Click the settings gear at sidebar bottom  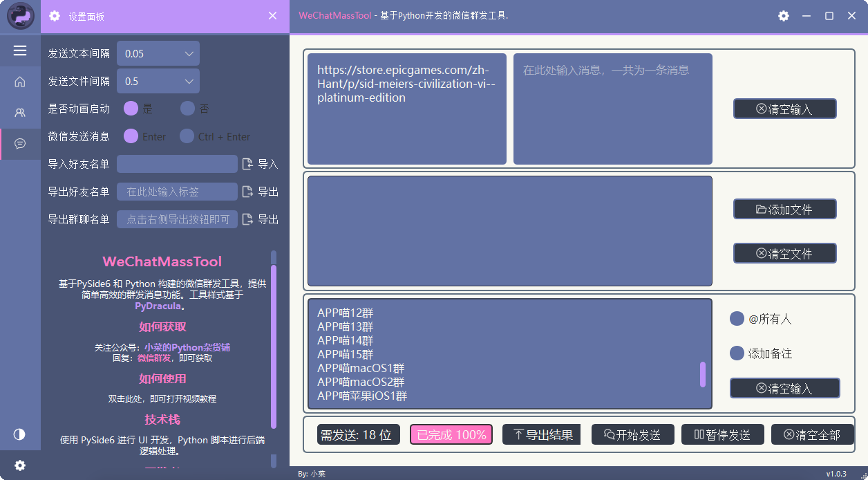pos(20,465)
